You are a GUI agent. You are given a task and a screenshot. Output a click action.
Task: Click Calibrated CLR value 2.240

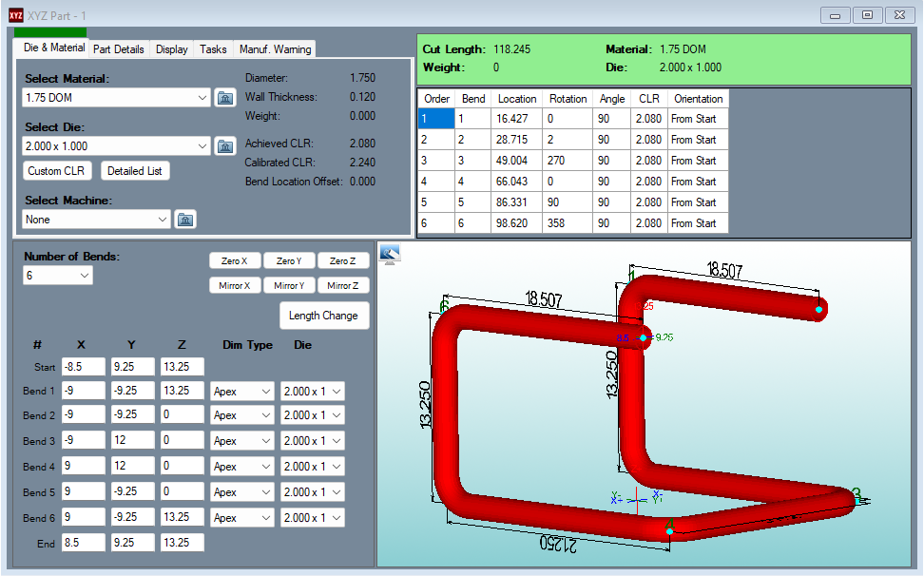tap(362, 163)
